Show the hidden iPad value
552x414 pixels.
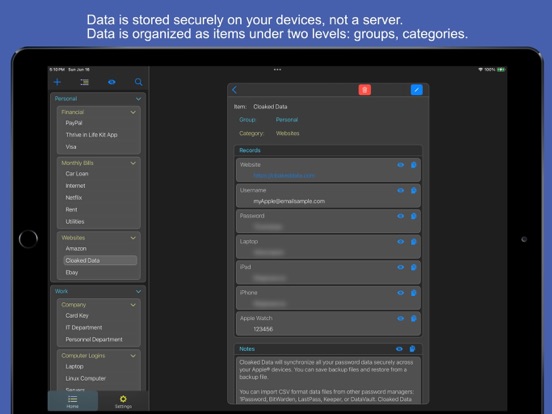pyautogui.click(x=401, y=267)
